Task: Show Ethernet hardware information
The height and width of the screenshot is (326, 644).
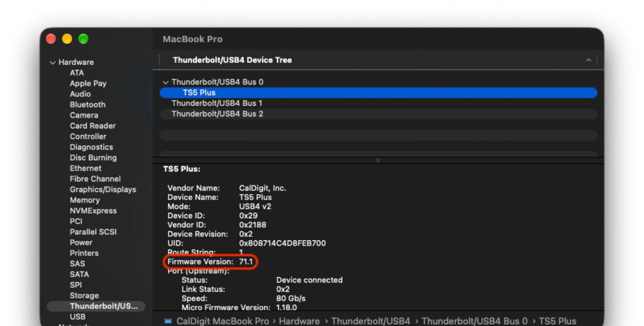Action: tap(86, 168)
